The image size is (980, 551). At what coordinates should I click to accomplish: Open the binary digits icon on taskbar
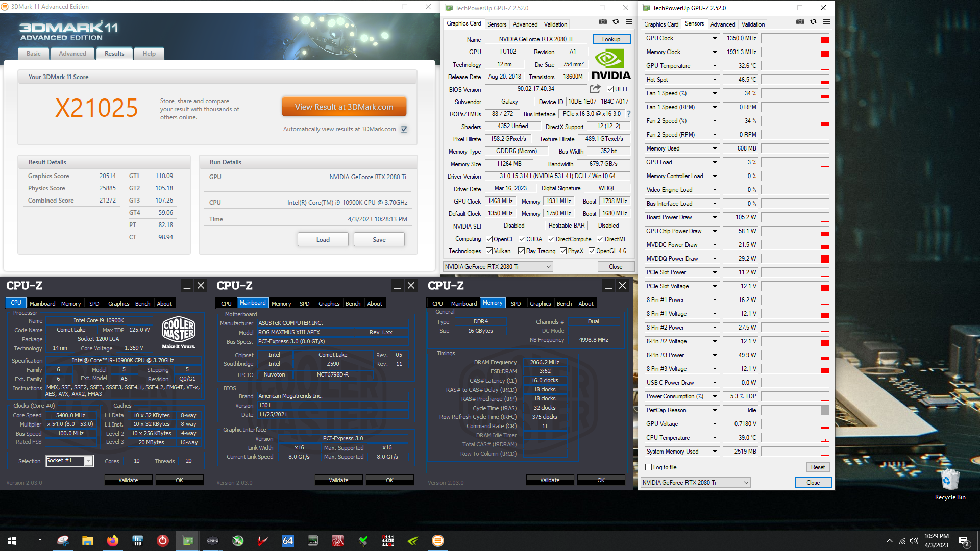pyautogui.click(x=388, y=541)
